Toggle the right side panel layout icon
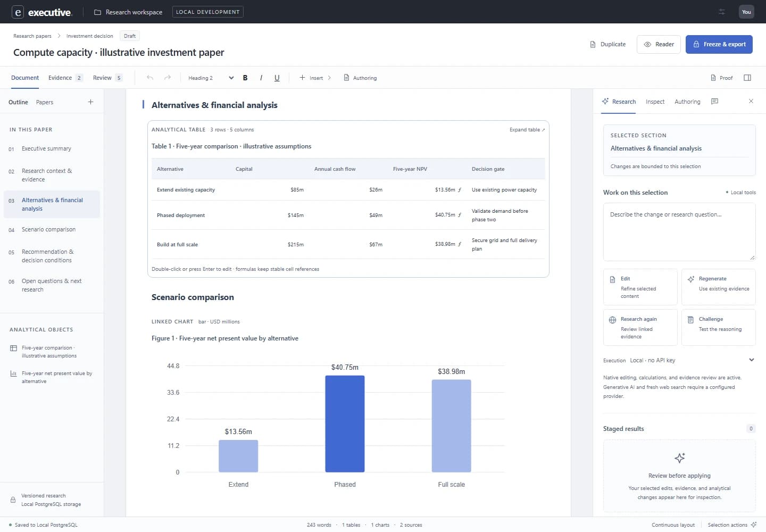 pos(747,78)
